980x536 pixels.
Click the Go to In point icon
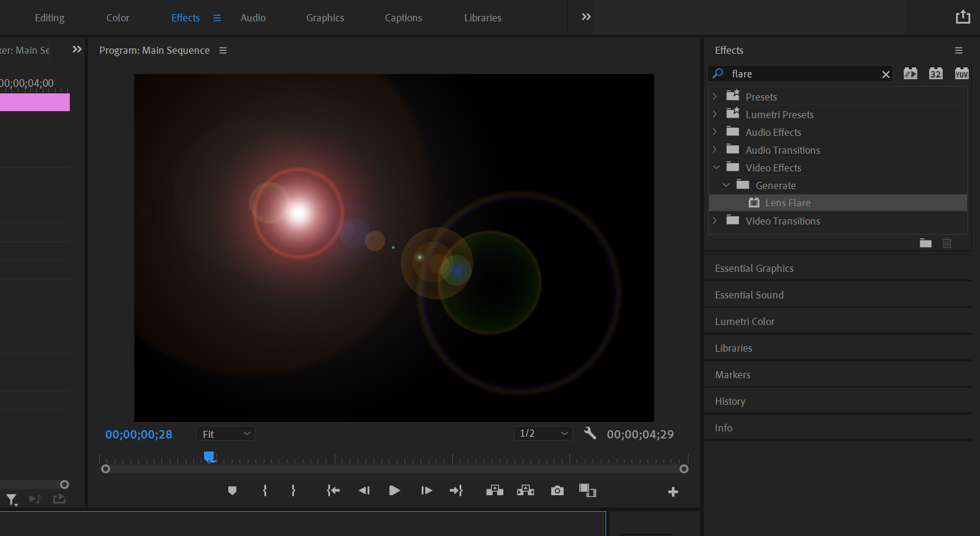pos(333,490)
